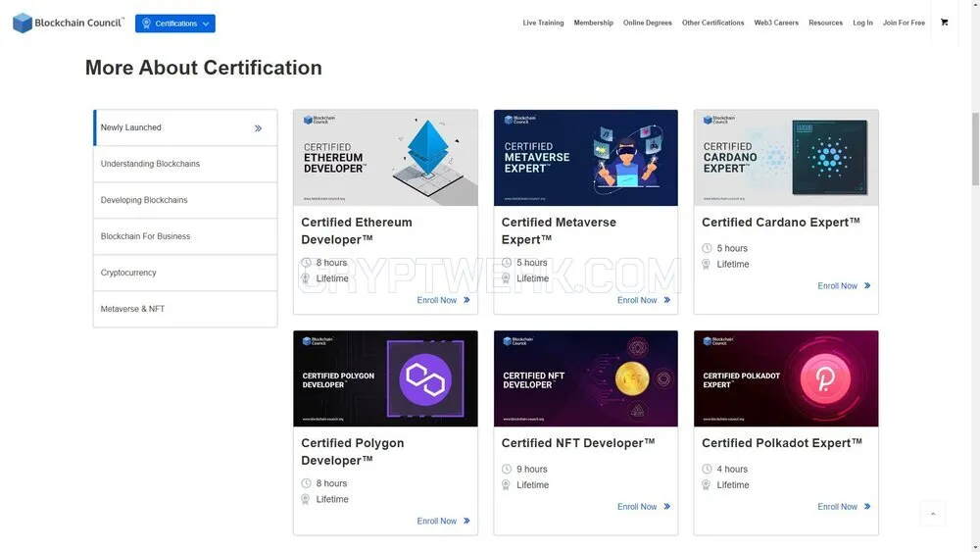
Task: Open the Certified Ethereum Developer banner image
Action: (x=385, y=158)
